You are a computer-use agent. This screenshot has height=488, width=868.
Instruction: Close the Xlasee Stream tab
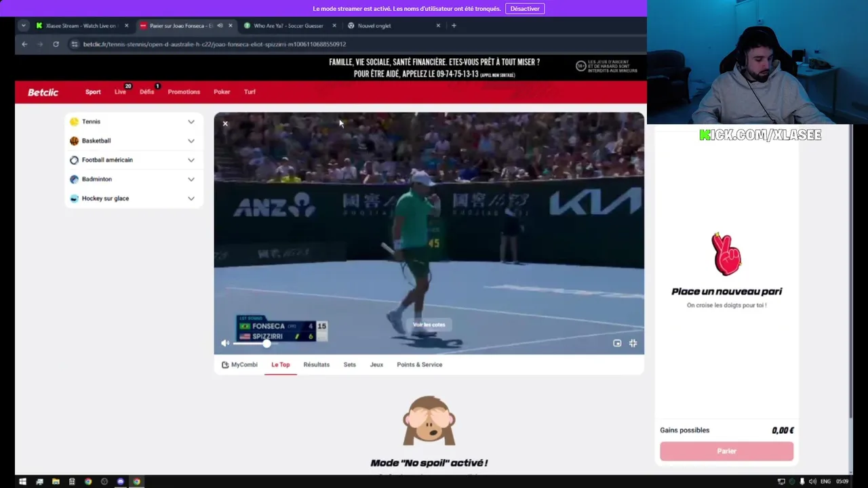click(126, 26)
